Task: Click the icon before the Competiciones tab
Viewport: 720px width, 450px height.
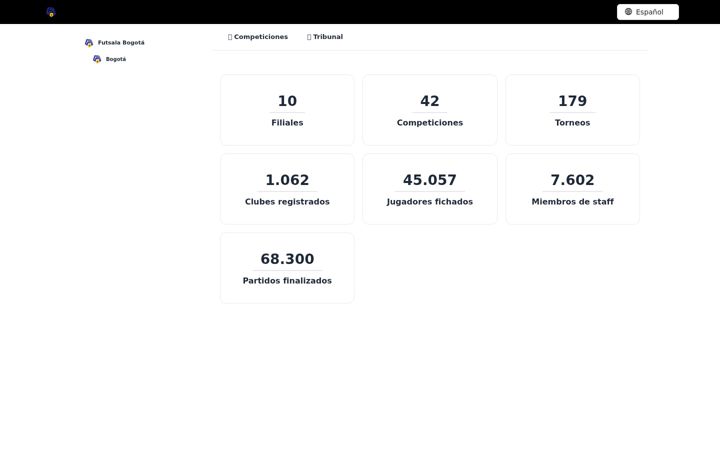Action: [230, 37]
